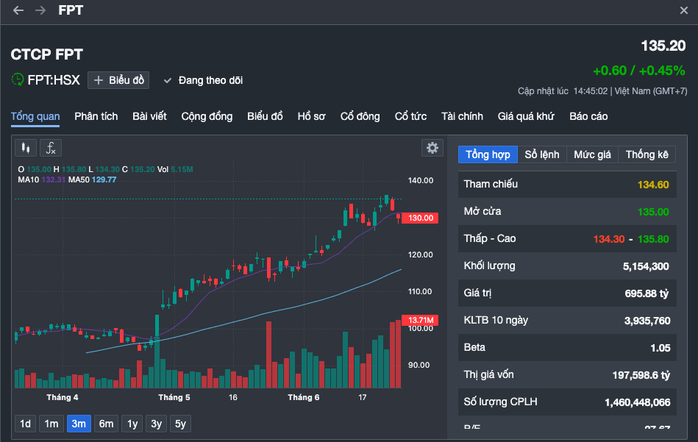Switch to the Mức giá panel tab
The width and height of the screenshot is (698, 442).
pos(592,154)
